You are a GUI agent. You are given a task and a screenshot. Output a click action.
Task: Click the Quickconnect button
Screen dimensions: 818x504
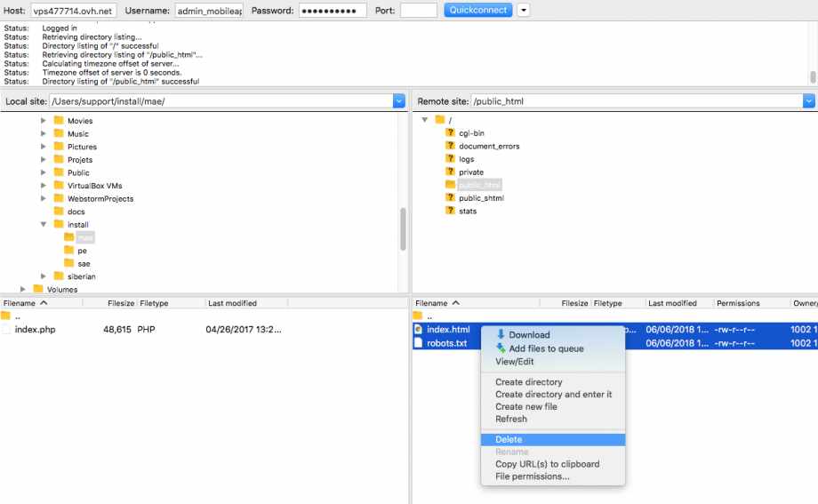478,11
